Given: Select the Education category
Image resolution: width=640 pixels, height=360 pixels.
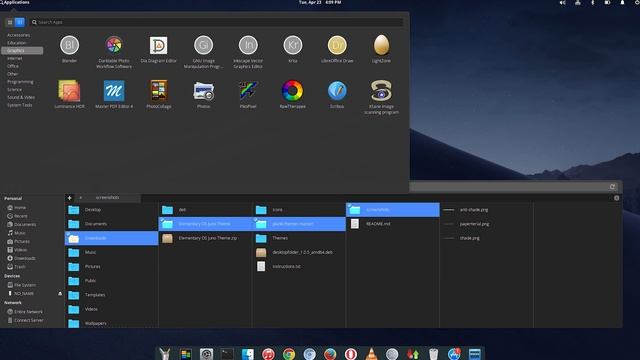Looking at the screenshot, I should [17, 43].
